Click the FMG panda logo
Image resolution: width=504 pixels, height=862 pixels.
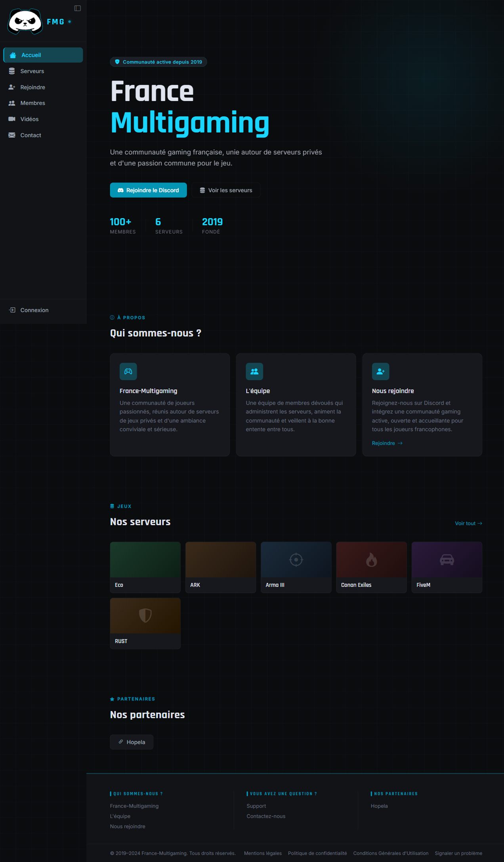(25, 21)
